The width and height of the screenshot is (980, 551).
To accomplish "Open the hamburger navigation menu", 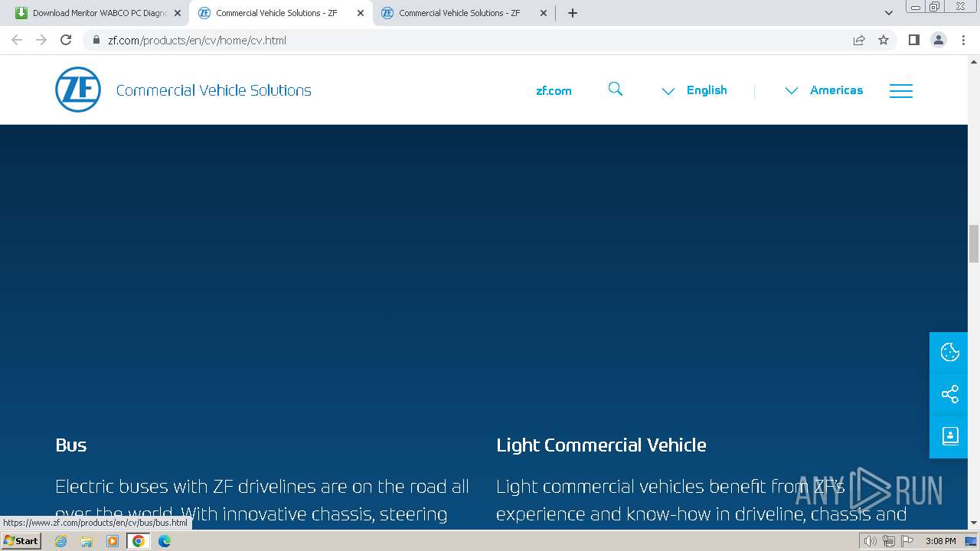I will click(900, 90).
